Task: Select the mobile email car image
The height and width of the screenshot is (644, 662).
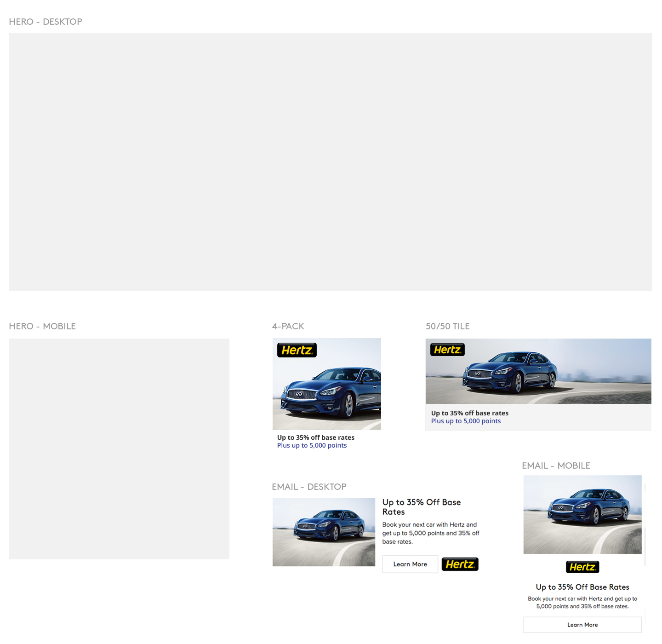Action: pyautogui.click(x=582, y=514)
